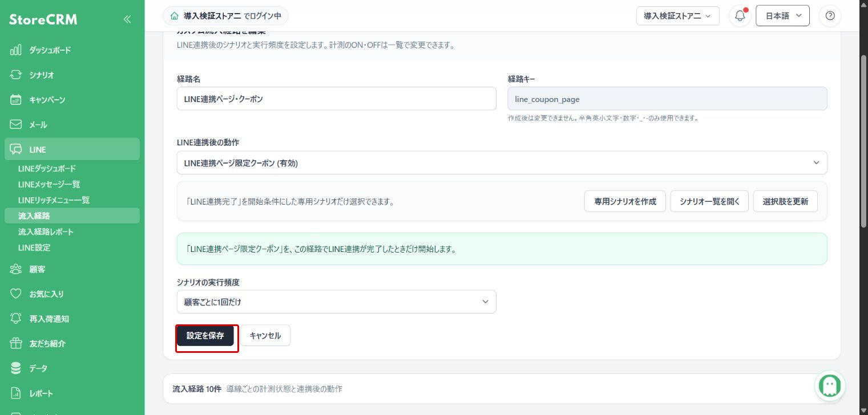
Task: Click 選択肢を更新 button
Action: pos(785,201)
